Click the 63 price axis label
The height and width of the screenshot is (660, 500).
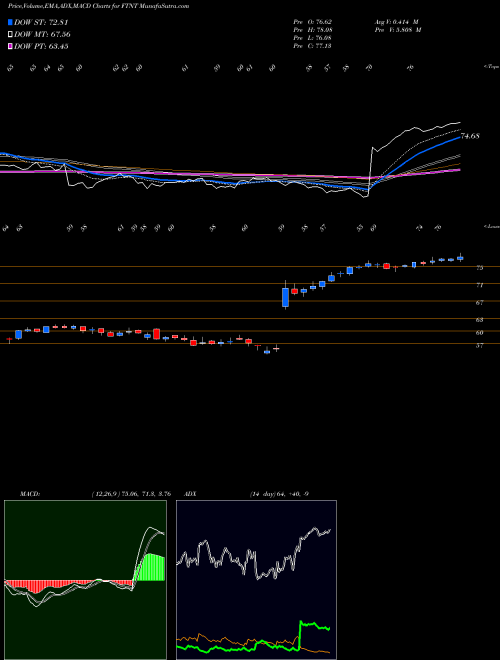479,320
